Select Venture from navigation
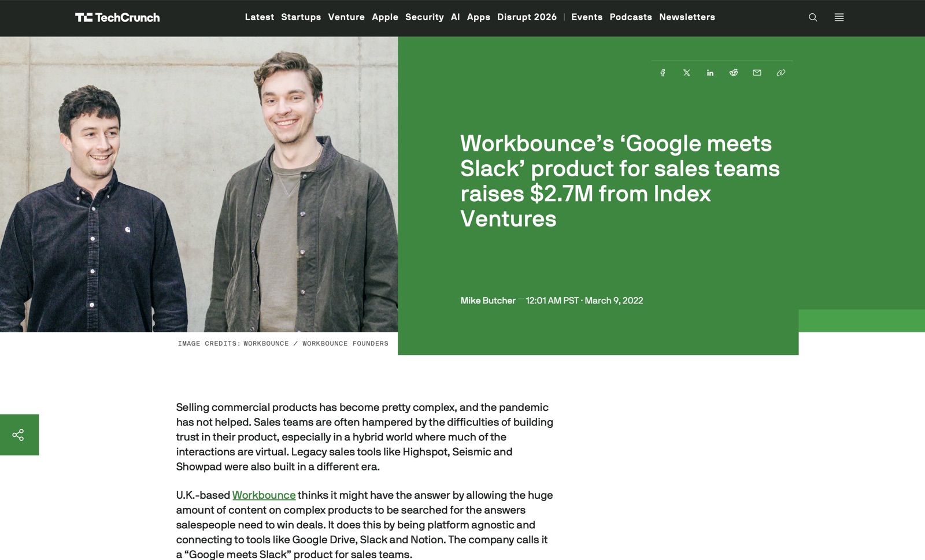 (346, 17)
